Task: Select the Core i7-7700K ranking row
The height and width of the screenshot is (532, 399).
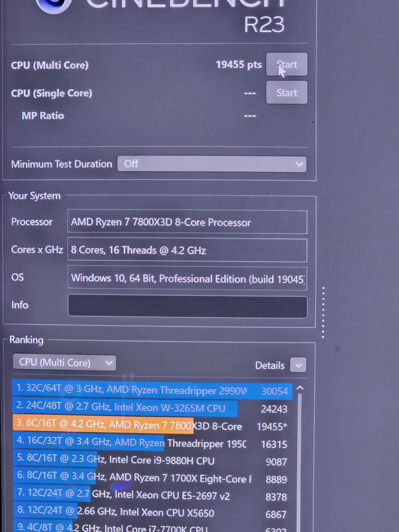Action: click(x=152, y=527)
